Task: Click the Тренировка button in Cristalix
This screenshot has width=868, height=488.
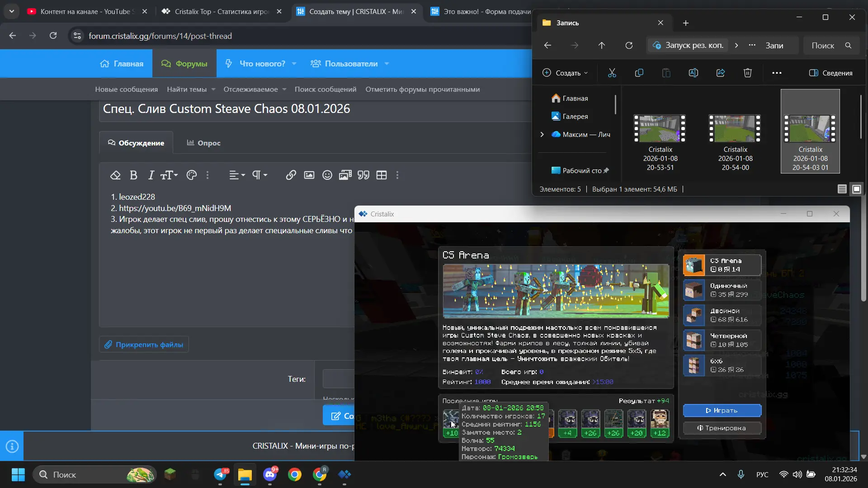Action: click(x=722, y=428)
